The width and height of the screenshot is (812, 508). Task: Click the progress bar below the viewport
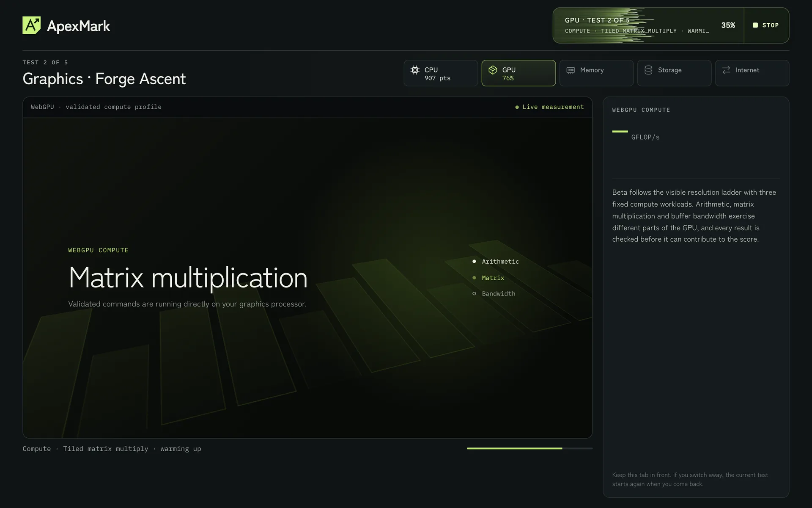(529, 448)
